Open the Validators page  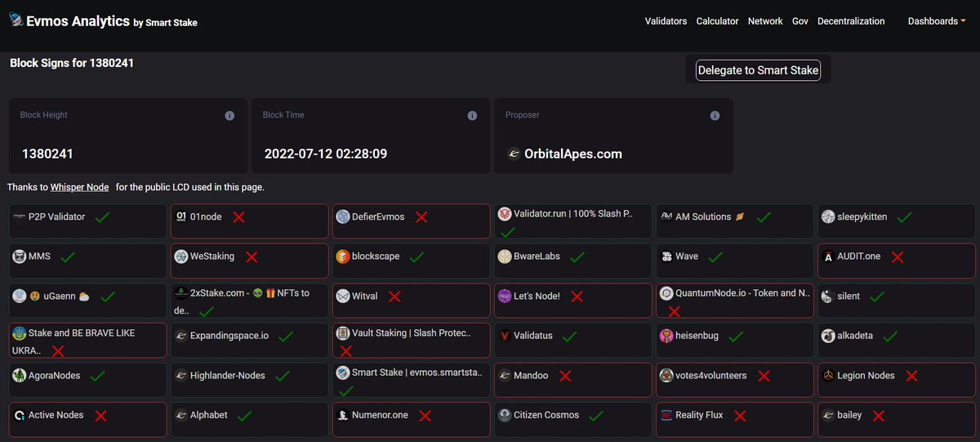point(666,21)
